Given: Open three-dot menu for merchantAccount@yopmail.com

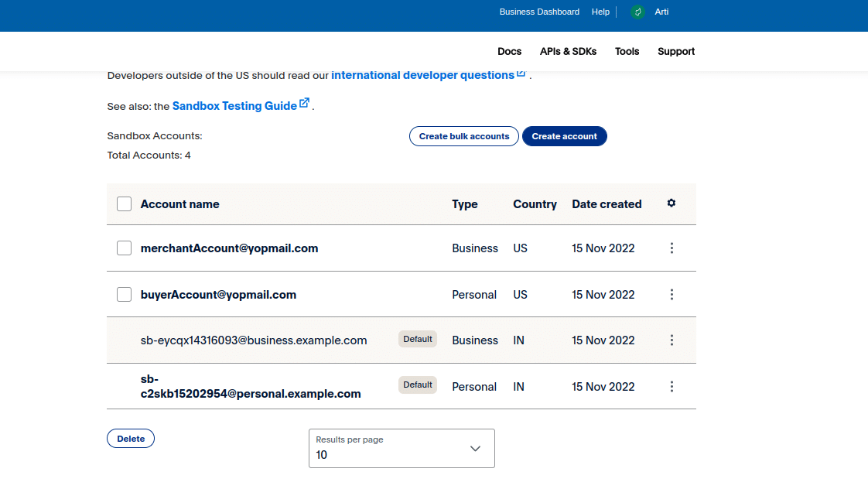Looking at the screenshot, I should pyautogui.click(x=672, y=248).
